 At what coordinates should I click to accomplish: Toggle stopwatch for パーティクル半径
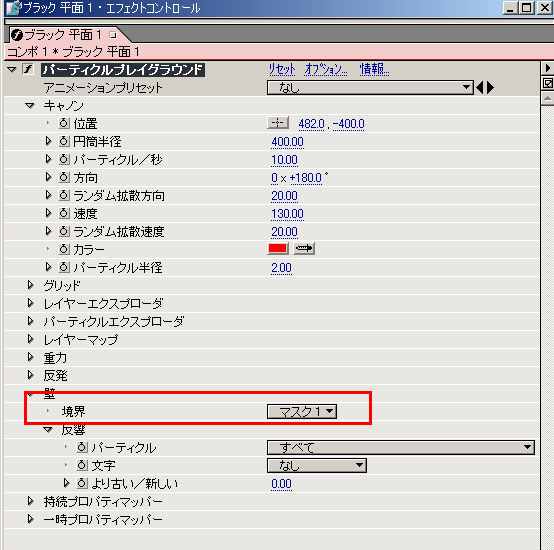(64, 267)
